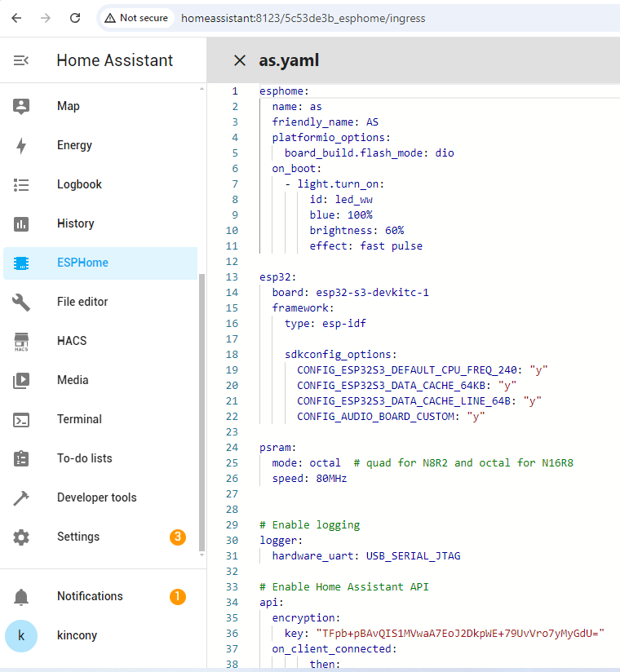Image resolution: width=620 pixels, height=672 pixels.
Task: Open Settings with 3 pending updates
Action: point(78,537)
